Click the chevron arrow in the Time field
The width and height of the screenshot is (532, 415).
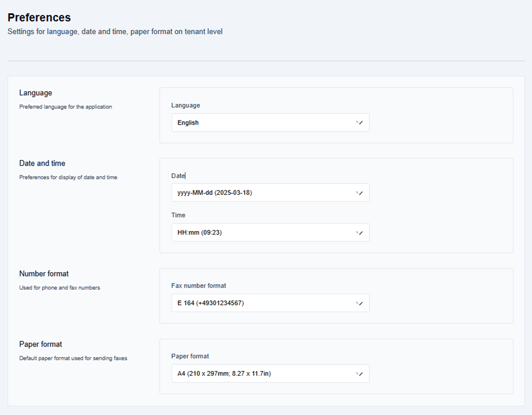pos(359,233)
